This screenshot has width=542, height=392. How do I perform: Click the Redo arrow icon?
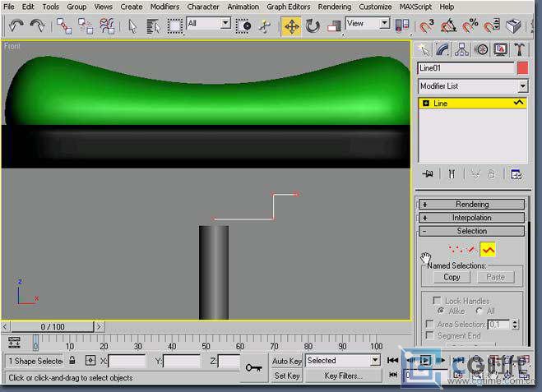pyautogui.click(x=37, y=25)
